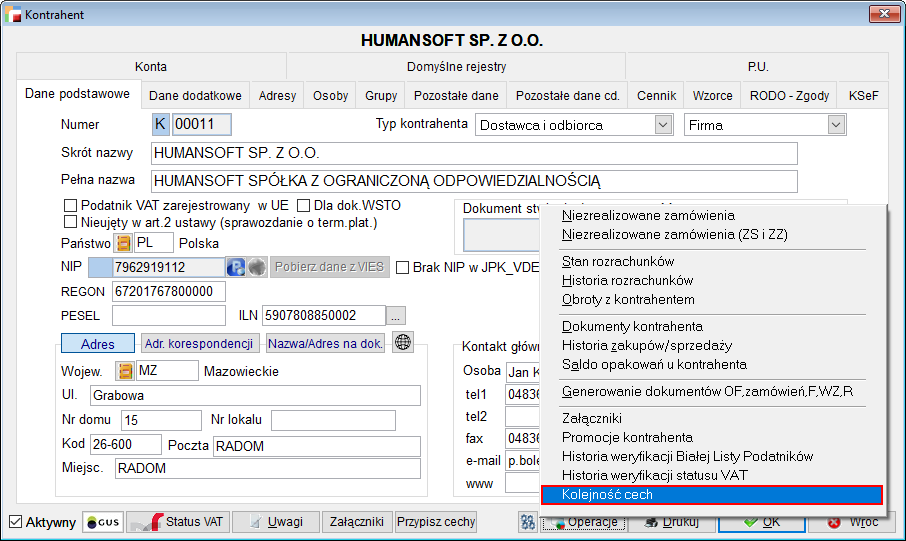
Task: Confirm with the OK button
Action: [762, 522]
